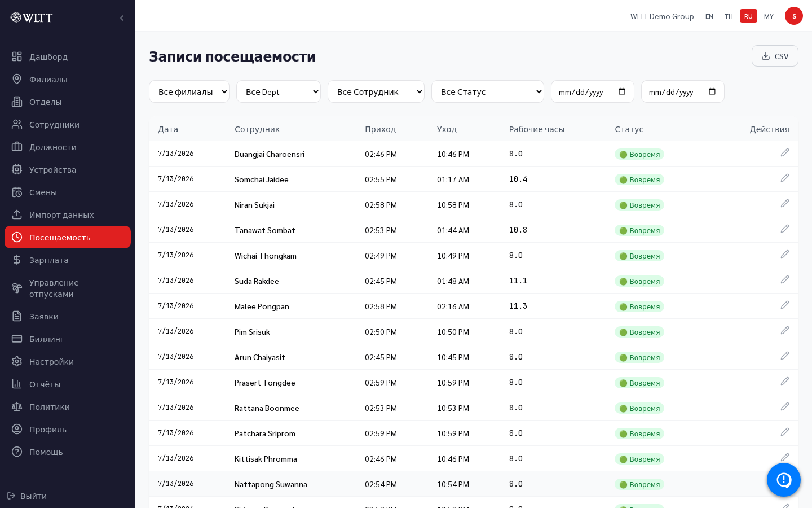This screenshot has width=812, height=508.
Task: Click the Сотрудники people icon
Action: pyautogui.click(x=17, y=124)
